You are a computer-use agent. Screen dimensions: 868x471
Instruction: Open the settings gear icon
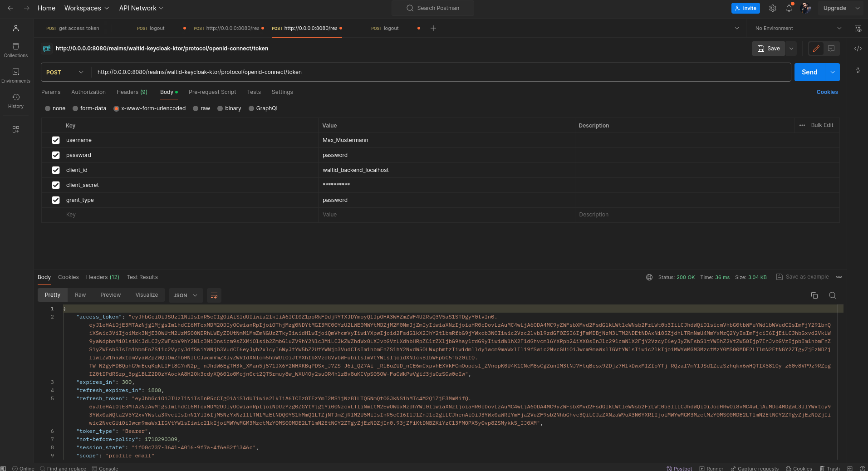pos(773,8)
